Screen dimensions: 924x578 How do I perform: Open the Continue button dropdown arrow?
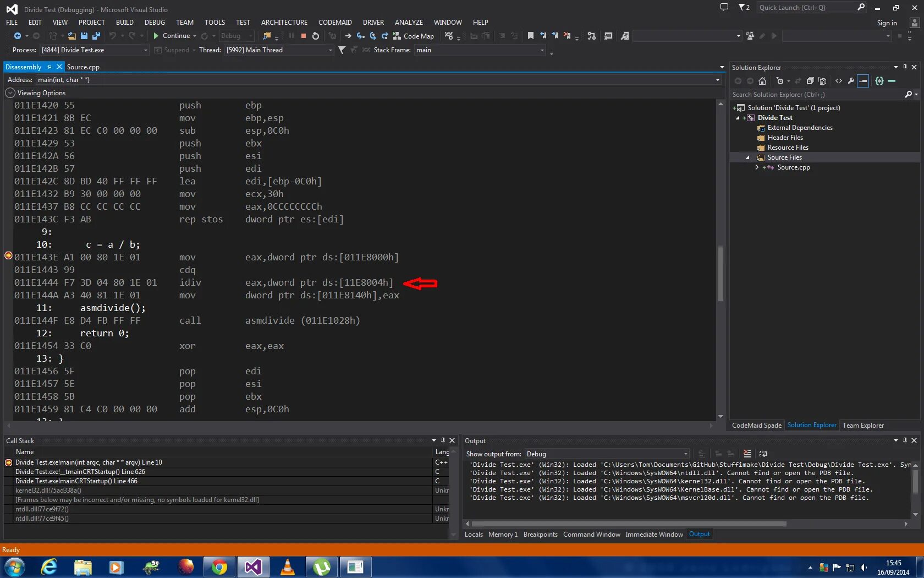[x=195, y=36]
